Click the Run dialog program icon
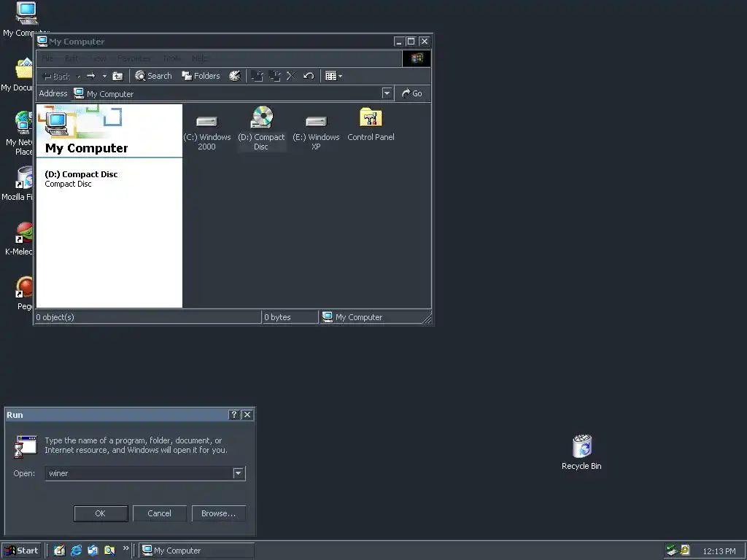Image resolution: width=747 pixels, height=560 pixels. [26, 446]
